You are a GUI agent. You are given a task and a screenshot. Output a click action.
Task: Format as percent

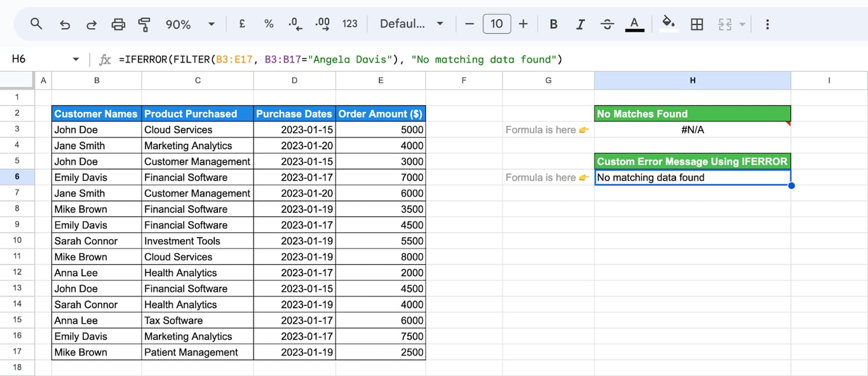pos(269,24)
